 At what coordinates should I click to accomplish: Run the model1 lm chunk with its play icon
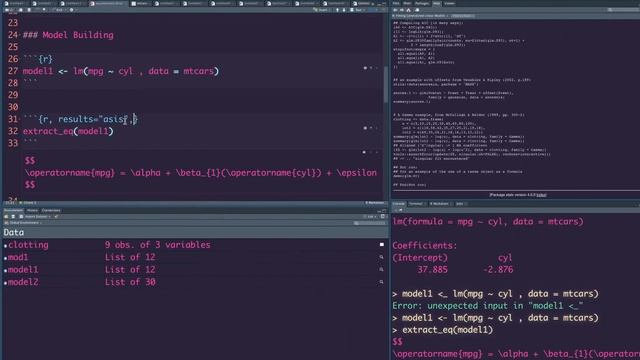point(376,68)
